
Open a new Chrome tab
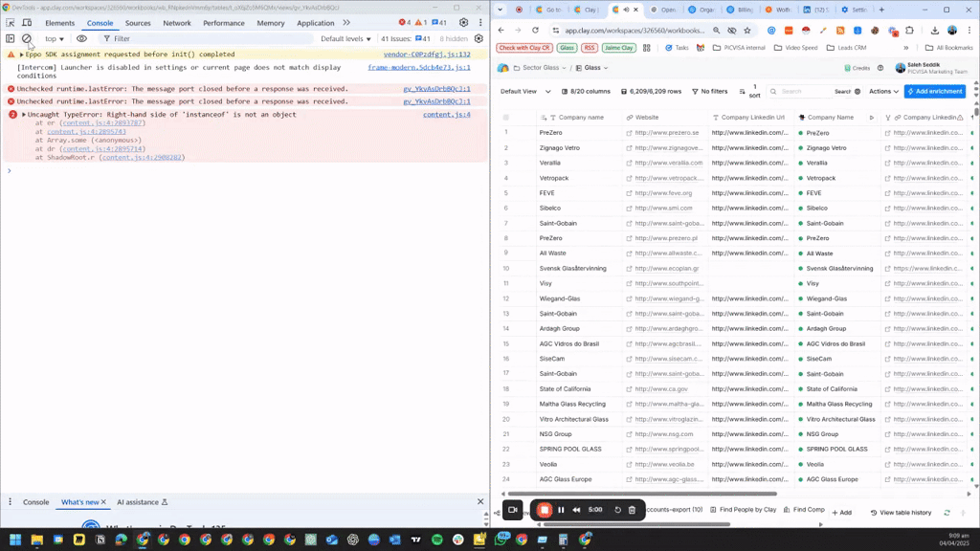[881, 10]
